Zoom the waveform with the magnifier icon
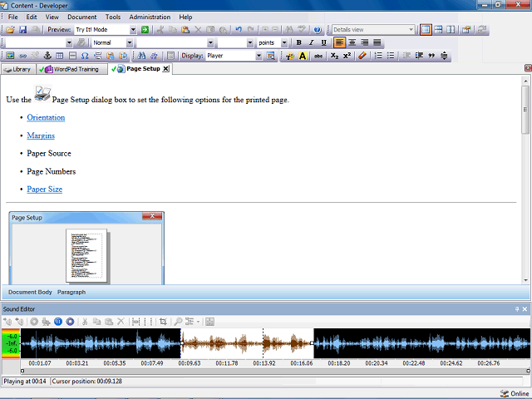 click(x=178, y=322)
